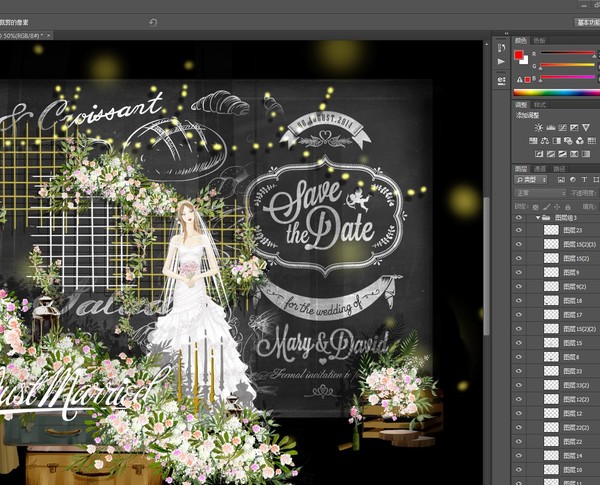Click the B channel slider
Viewport: 600px width, 485px height.
(x=567, y=78)
